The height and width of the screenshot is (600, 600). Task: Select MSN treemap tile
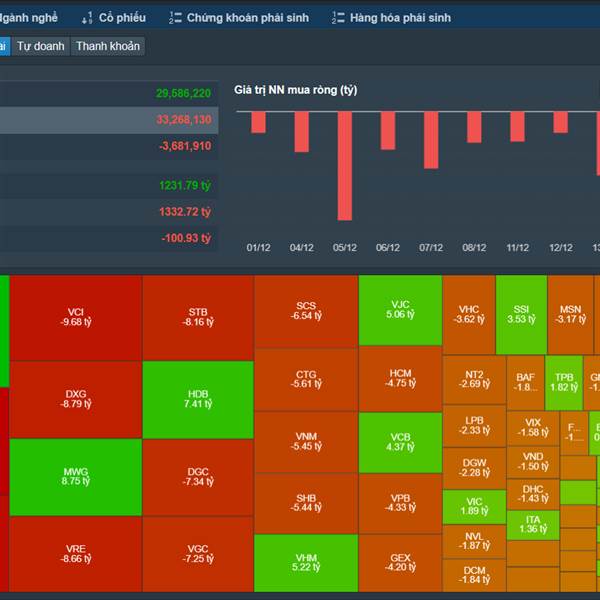coord(571,315)
